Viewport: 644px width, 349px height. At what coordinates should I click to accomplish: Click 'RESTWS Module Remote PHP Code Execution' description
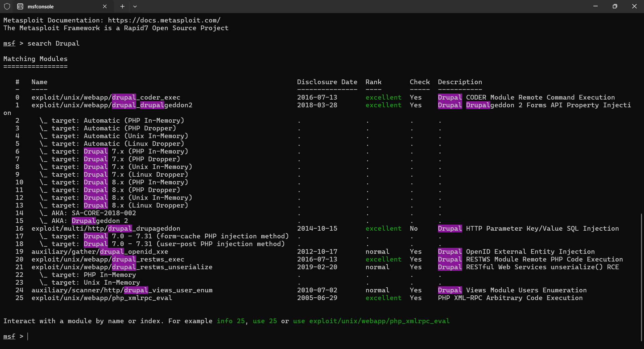point(545,259)
